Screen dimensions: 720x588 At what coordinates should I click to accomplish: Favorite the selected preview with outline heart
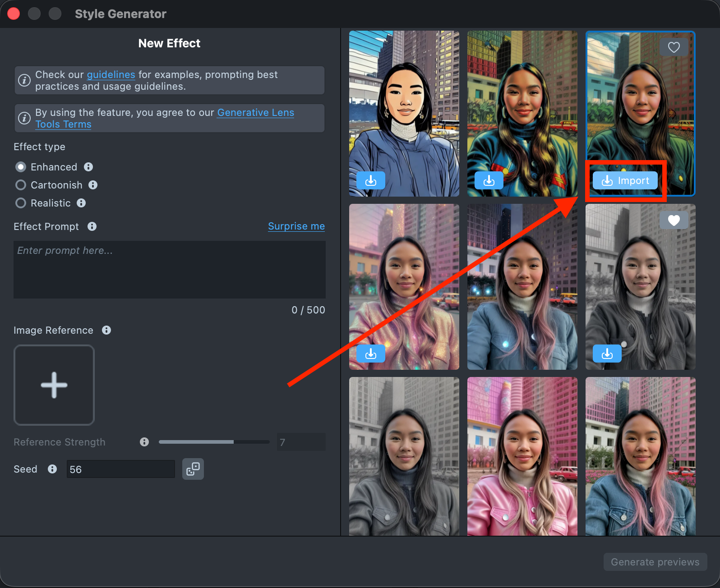click(x=674, y=47)
